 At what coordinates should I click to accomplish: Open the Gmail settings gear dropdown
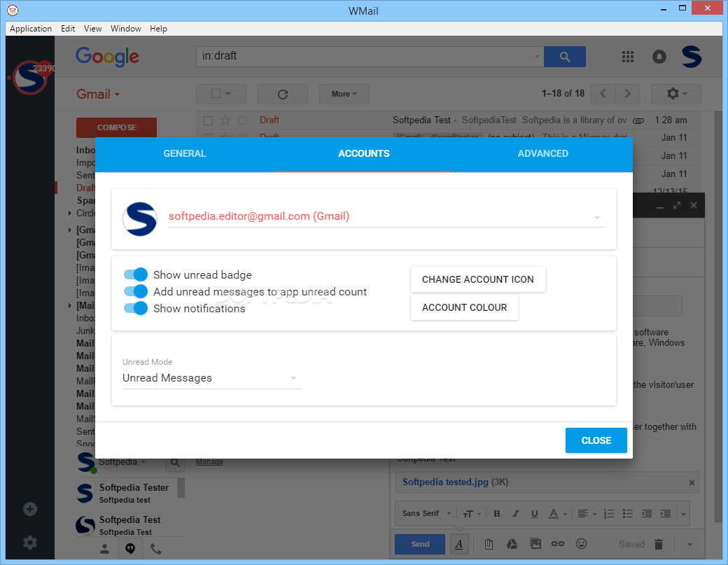[676, 95]
